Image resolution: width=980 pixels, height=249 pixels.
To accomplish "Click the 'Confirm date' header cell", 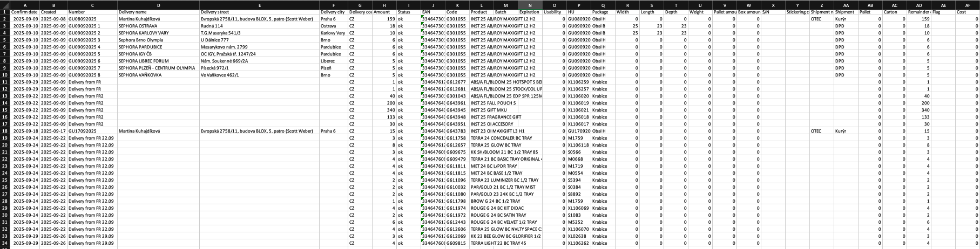I will [25, 12].
